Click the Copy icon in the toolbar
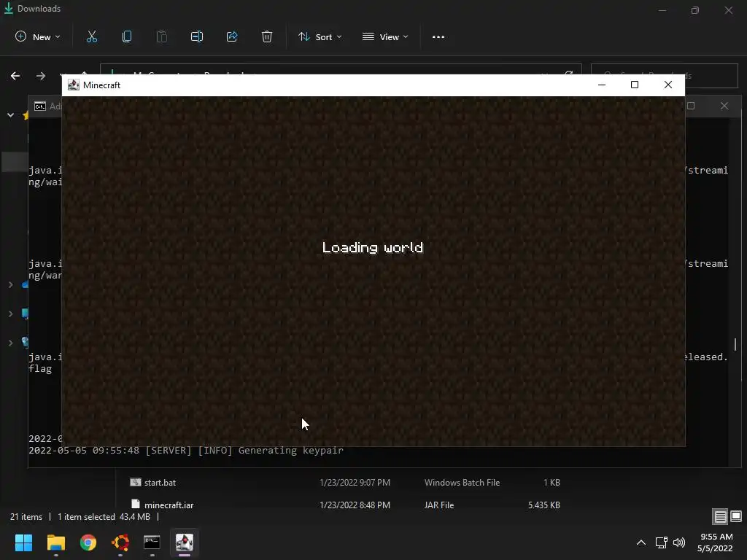Screen dimensions: 747x560 [127, 36]
